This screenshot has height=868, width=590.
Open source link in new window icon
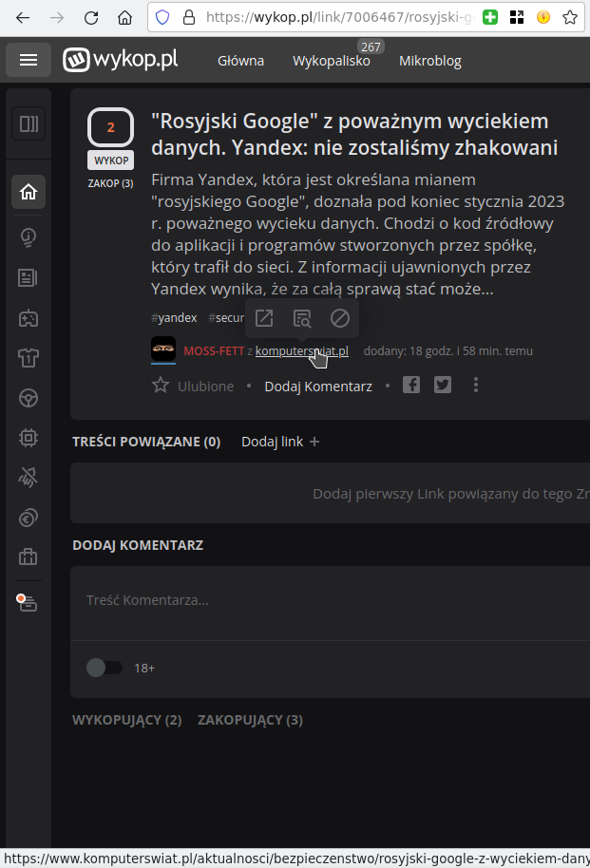click(x=264, y=318)
